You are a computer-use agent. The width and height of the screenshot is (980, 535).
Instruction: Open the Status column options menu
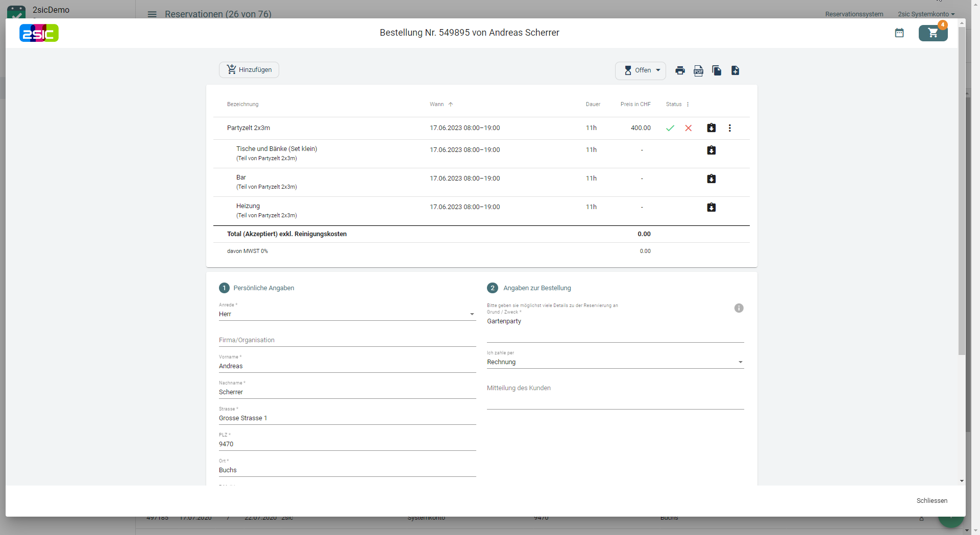(688, 105)
